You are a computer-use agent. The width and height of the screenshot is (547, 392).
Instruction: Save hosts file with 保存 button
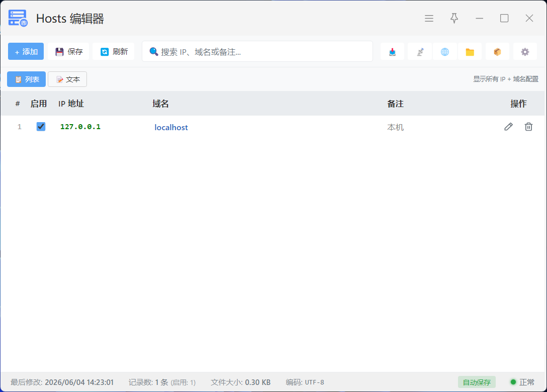[68, 52]
